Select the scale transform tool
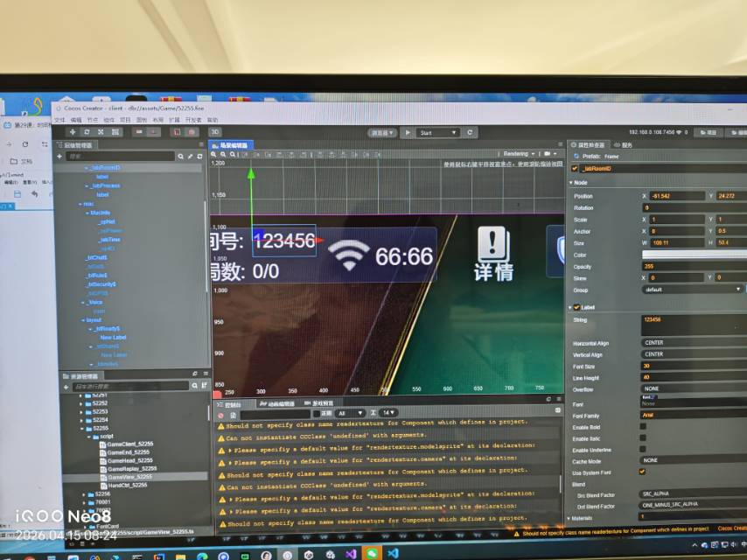747x560 pixels. pyautogui.click(x=101, y=131)
